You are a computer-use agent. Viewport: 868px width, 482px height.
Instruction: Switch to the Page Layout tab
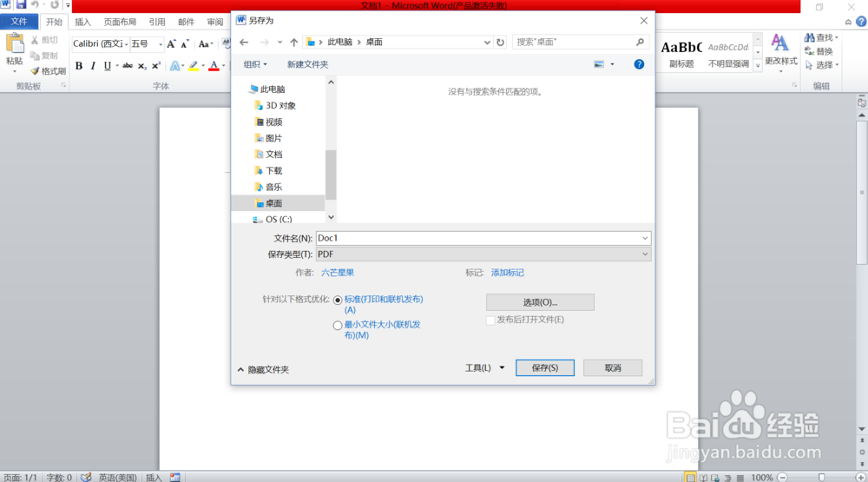point(120,23)
